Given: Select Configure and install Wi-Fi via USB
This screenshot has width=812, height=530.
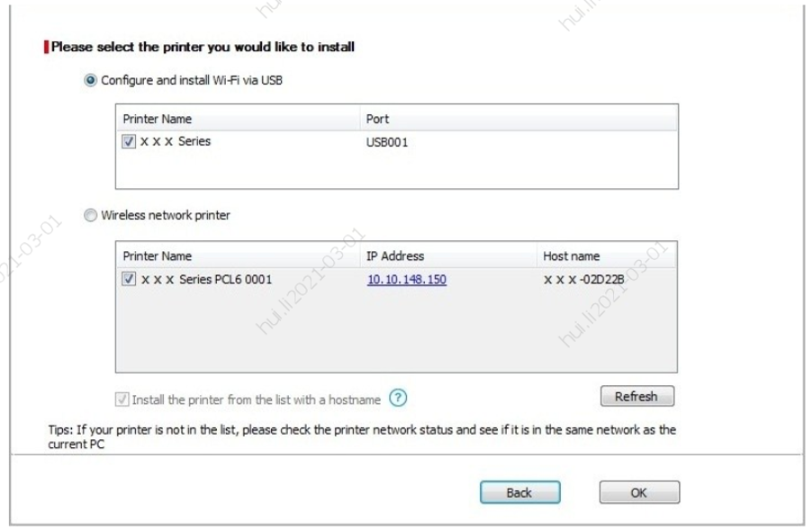Looking at the screenshot, I should coord(91,80).
